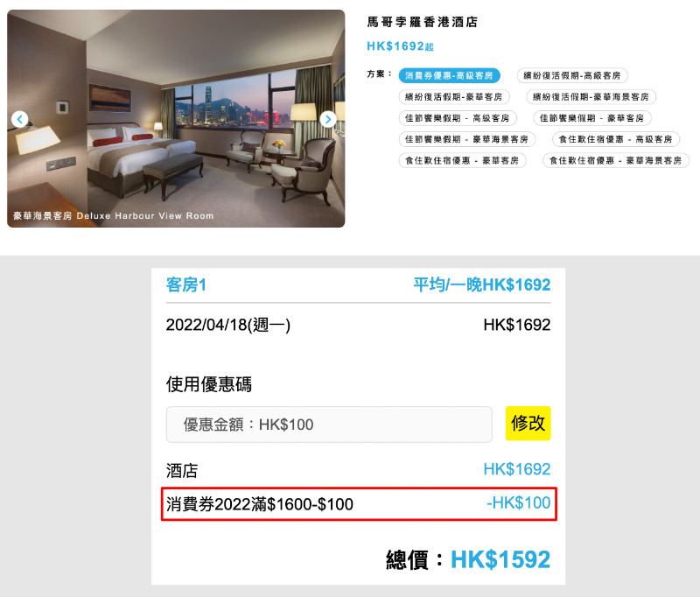Select 佳節饗樂假期 - 豪華海景客房 plan
Image resolution: width=700 pixels, height=597 pixels.
click(x=466, y=139)
